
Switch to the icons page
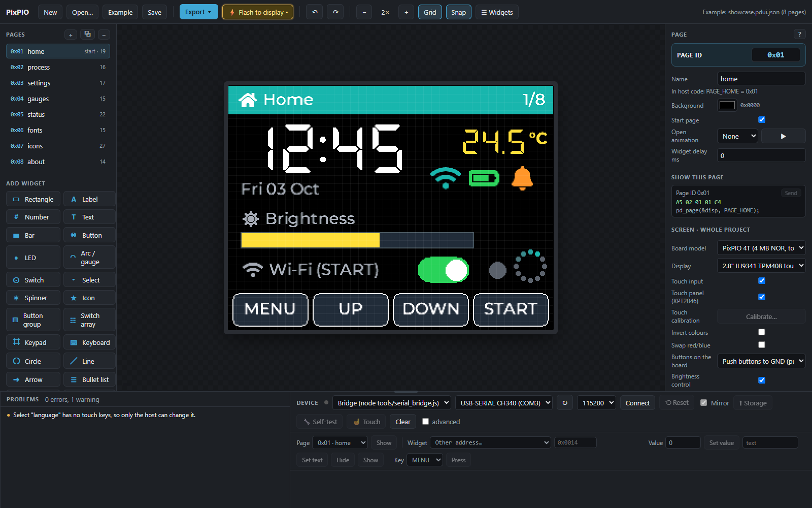click(58, 146)
